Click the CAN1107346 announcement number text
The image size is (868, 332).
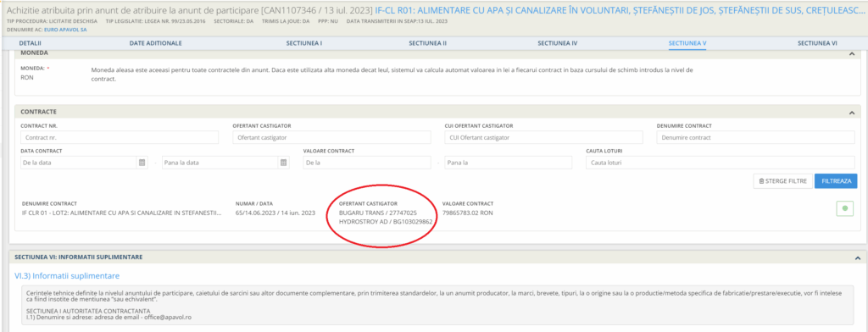(x=290, y=10)
